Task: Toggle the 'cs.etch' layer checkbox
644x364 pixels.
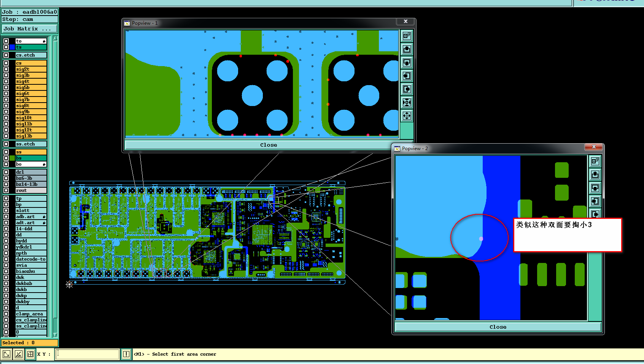Action: (x=6, y=55)
